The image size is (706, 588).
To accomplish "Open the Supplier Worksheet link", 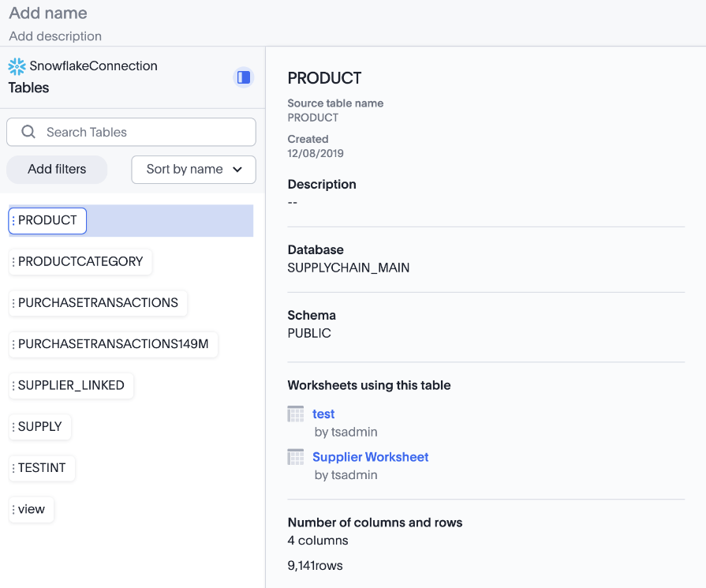I will click(x=370, y=457).
